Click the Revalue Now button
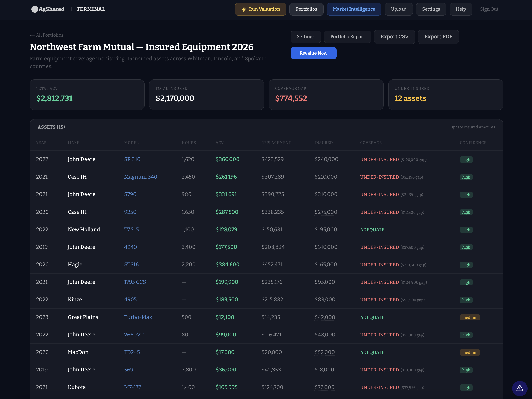 tap(313, 53)
